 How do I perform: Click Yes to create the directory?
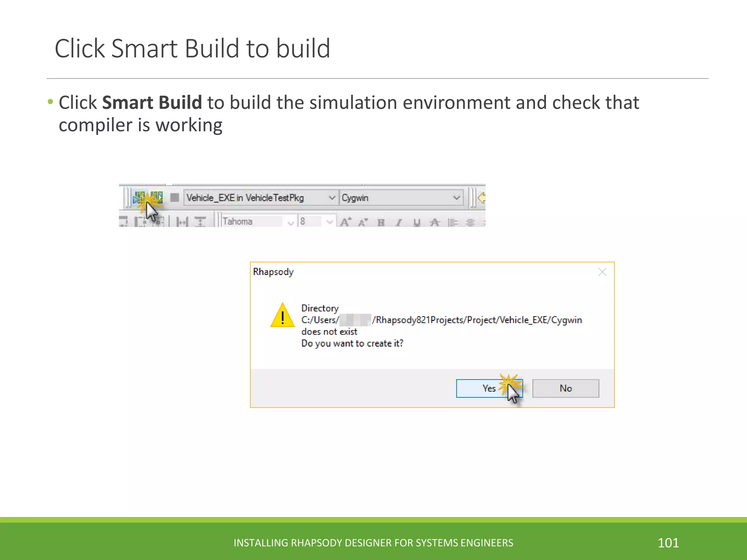(x=489, y=388)
